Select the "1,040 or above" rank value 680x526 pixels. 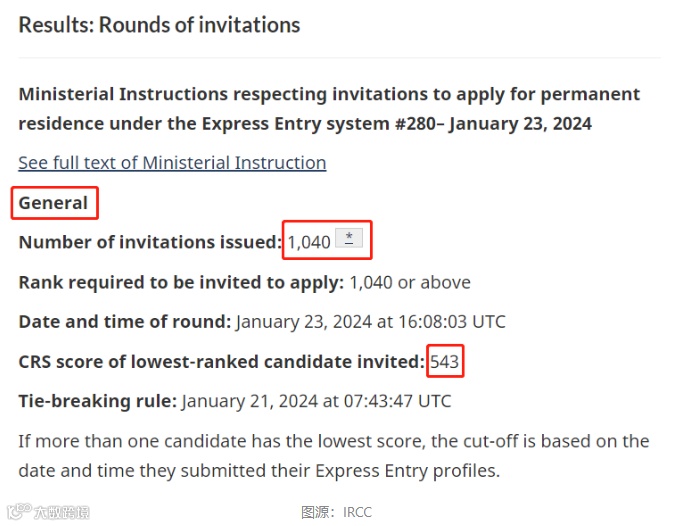[x=410, y=282]
